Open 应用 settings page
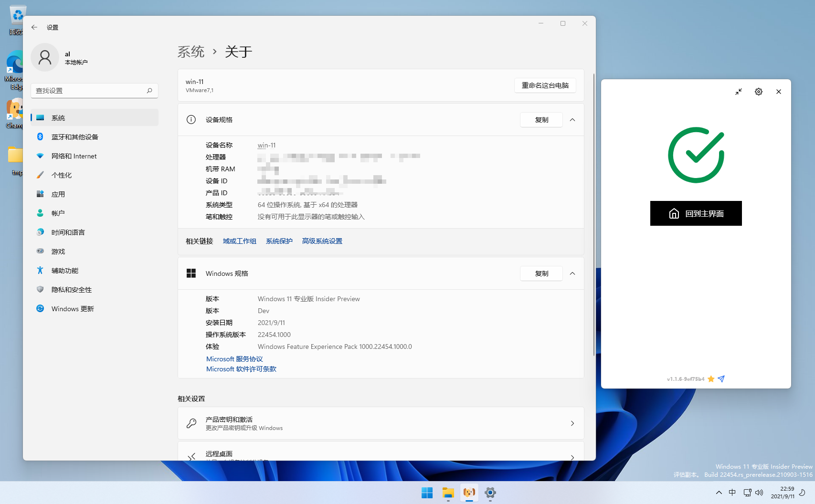This screenshot has height=504, width=815. (x=95, y=194)
